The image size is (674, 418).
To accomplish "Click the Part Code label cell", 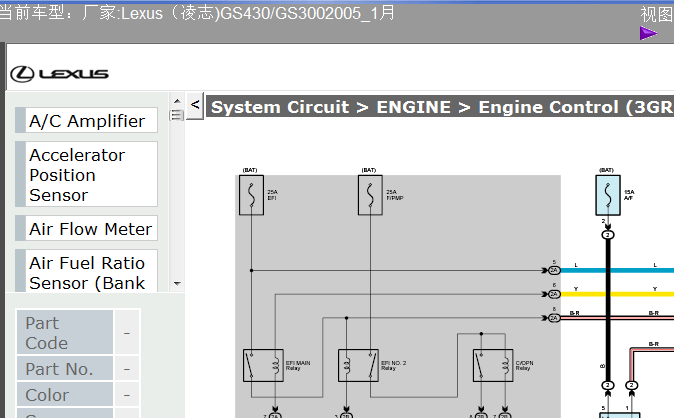I will (x=65, y=332).
